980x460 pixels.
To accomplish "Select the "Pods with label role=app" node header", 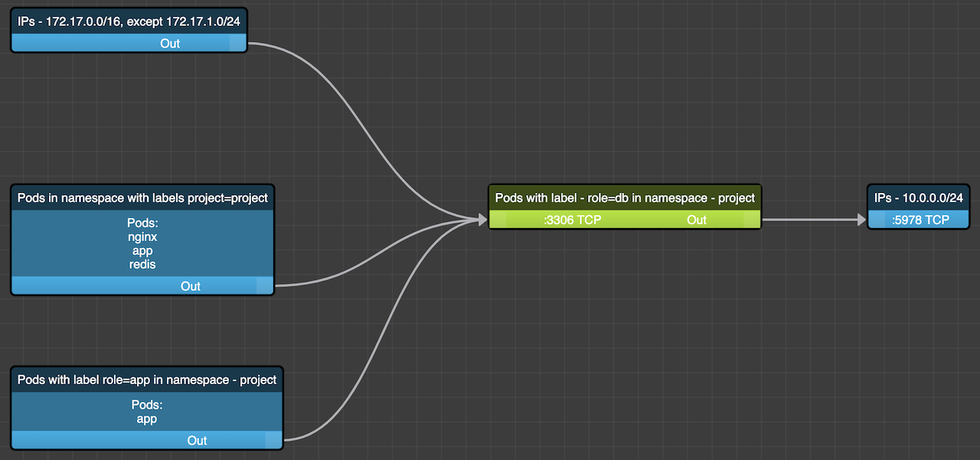I will point(147,380).
